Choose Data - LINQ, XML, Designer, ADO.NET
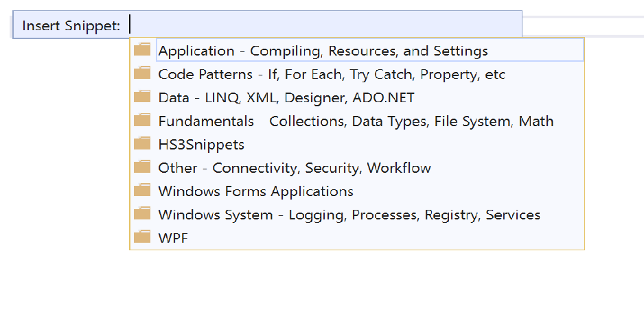The image size is (644, 312). (x=286, y=97)
